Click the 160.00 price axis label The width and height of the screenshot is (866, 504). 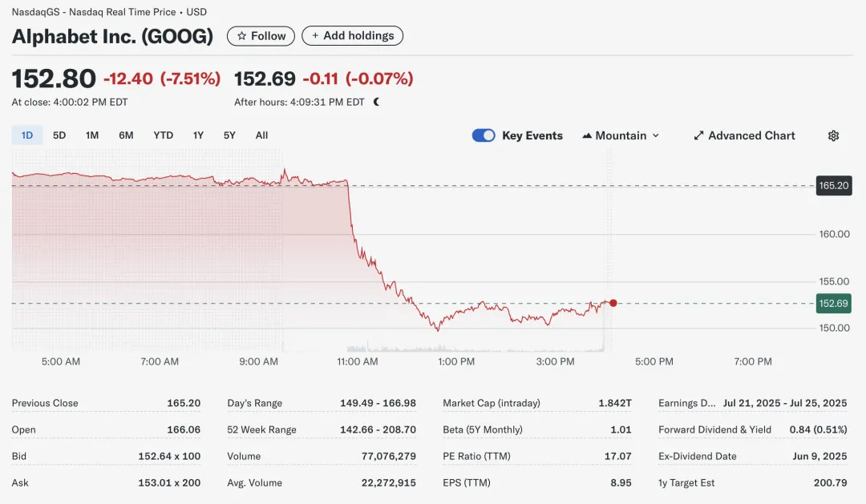(834, 234)
